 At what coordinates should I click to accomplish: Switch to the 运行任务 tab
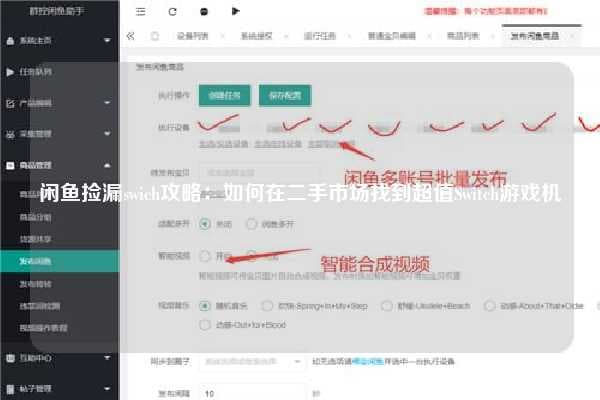(320, 36)
